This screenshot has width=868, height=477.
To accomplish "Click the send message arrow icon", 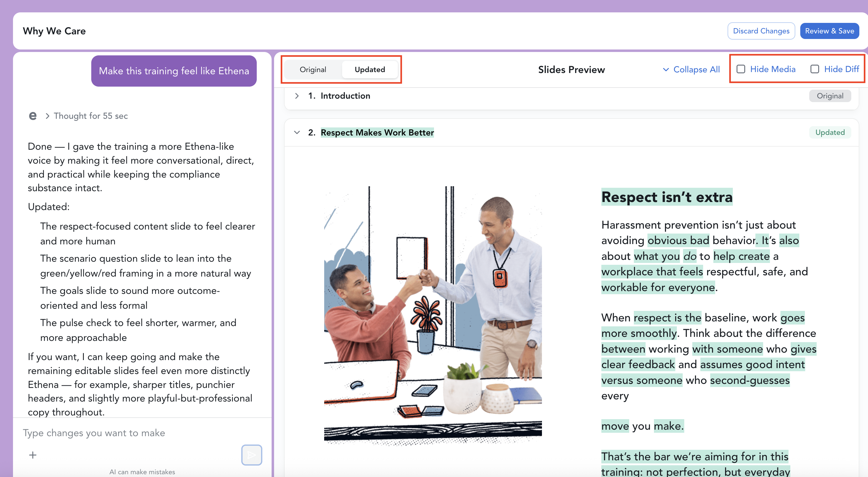I will 251,455.
